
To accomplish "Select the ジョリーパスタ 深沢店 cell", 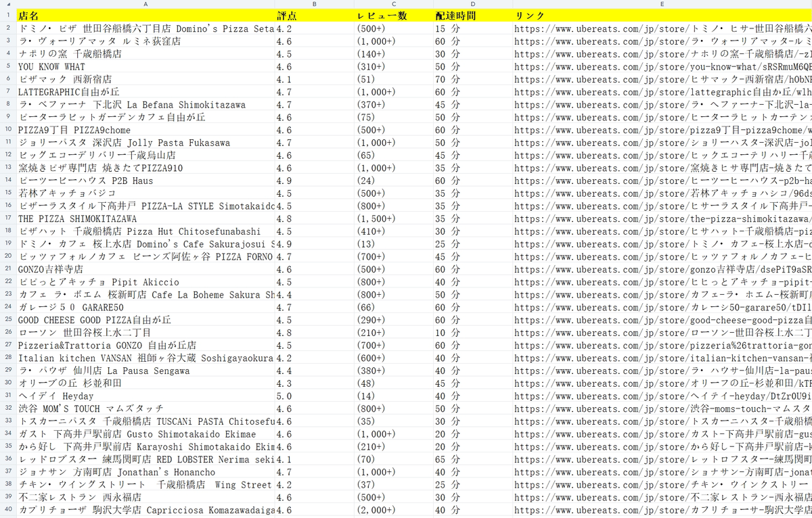I will [x=145, y=143].
